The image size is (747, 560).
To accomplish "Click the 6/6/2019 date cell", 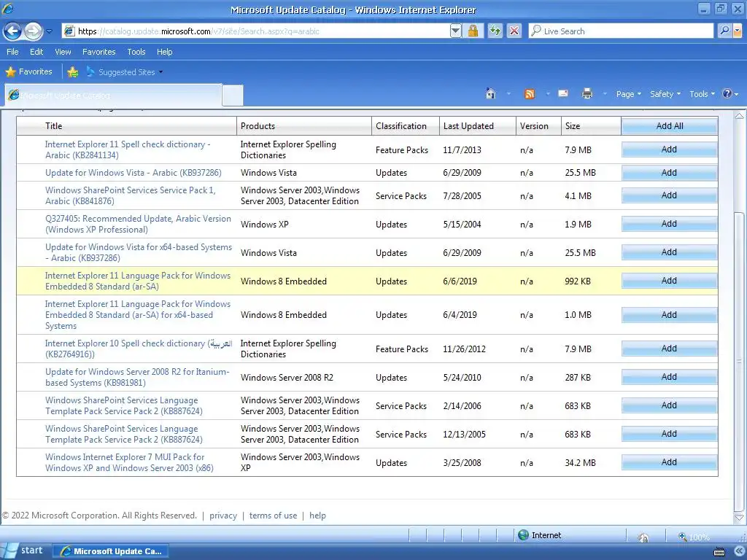I will [460, 281].
